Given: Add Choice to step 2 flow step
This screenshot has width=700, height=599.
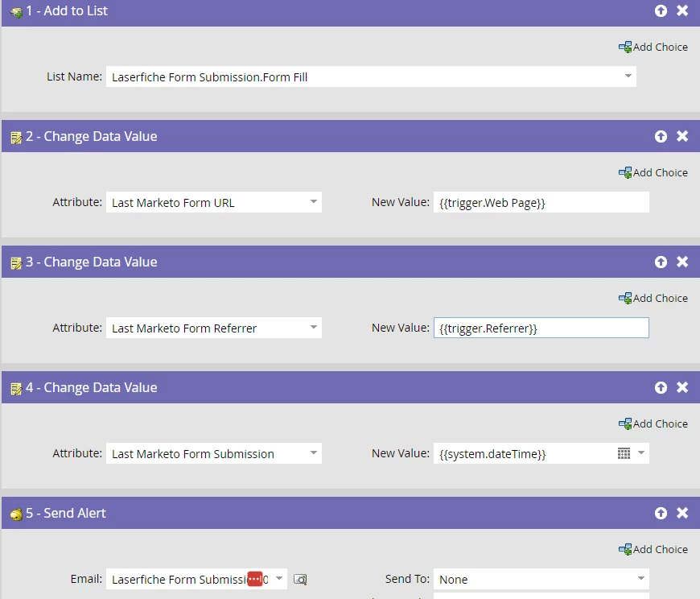Looking at the screenshot, I should 653,172.
